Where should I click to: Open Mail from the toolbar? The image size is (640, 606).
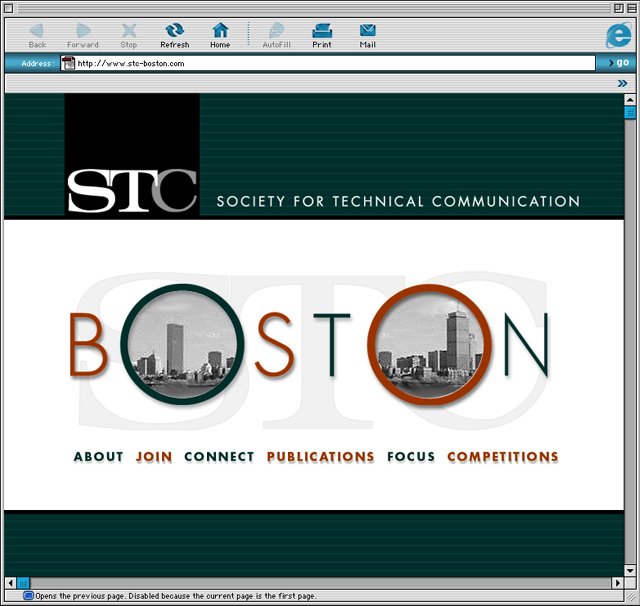[x=368, y=31]
